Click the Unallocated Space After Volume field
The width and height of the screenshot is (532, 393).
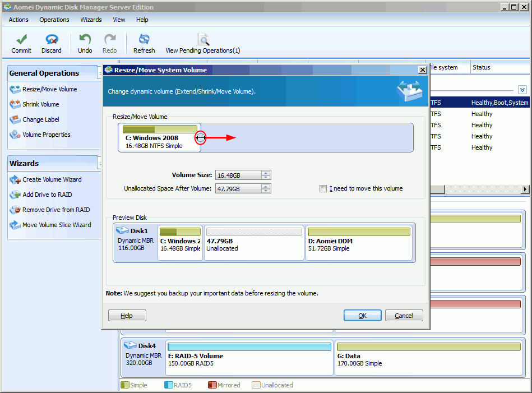(238, 188)
